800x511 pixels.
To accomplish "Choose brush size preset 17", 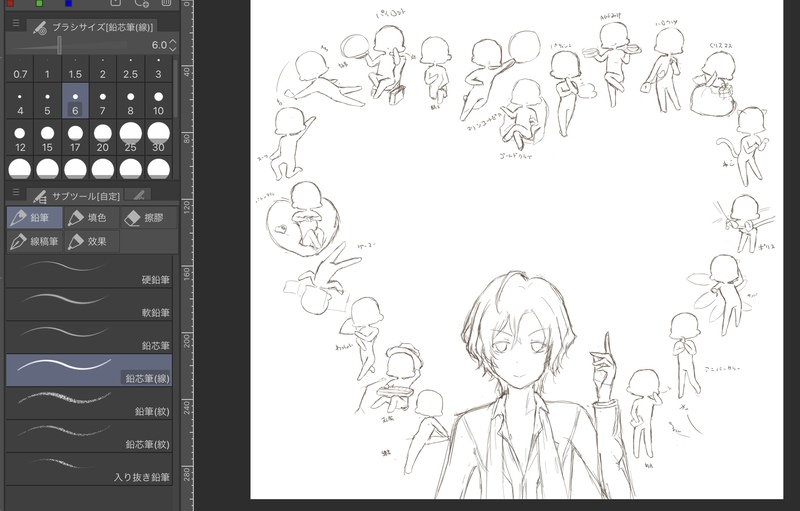I will coord(75,137).
